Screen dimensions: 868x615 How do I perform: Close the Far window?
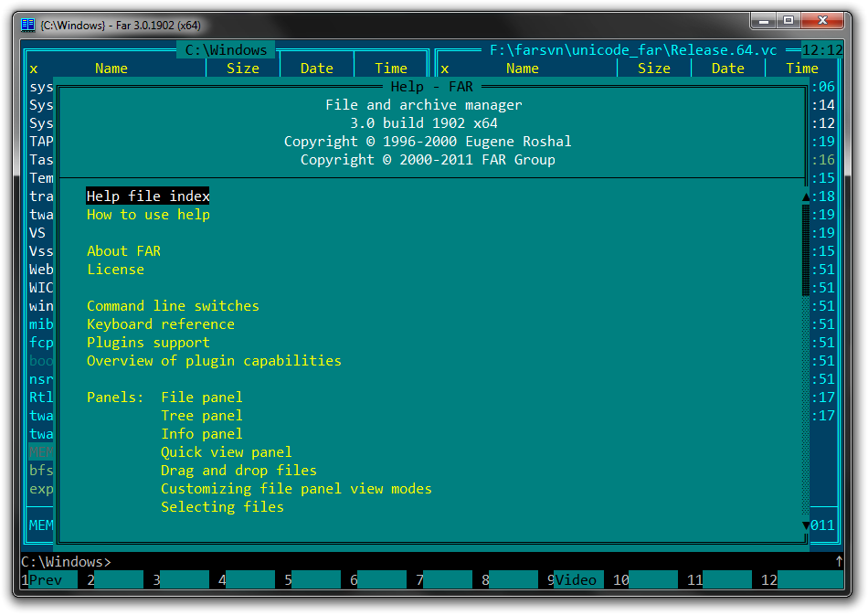click(x=822, y=21)
